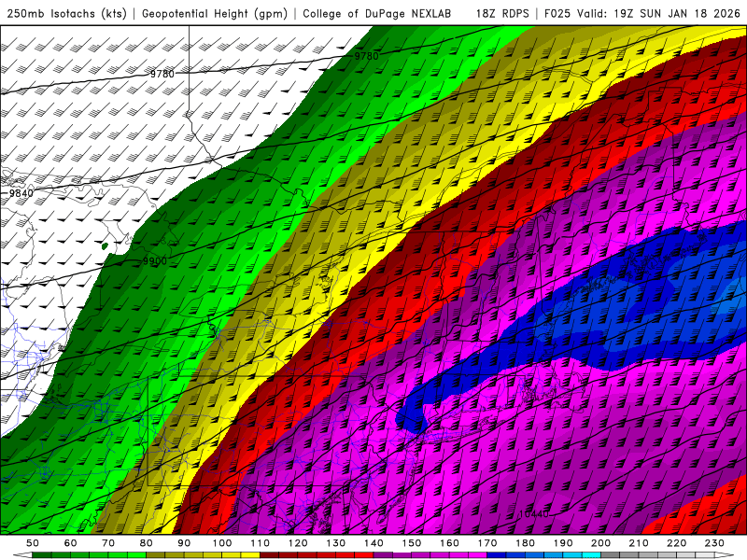Click the 9900 height contour label

pyautogui.click(x=155, y=261)
